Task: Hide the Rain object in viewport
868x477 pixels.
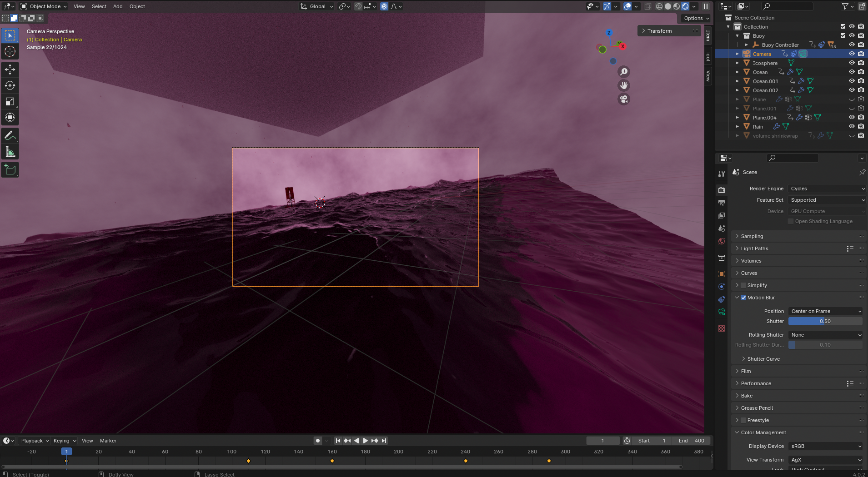Action: (852, 127)
